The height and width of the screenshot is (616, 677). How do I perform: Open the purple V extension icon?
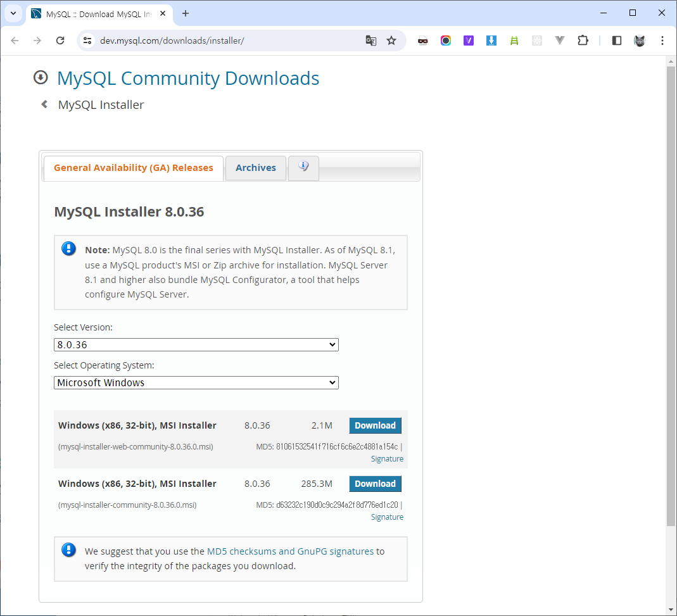click(x=469, y=41)
